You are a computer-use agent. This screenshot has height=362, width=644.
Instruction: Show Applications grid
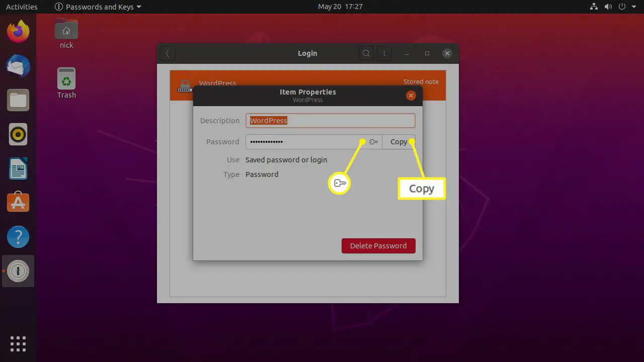18,343
